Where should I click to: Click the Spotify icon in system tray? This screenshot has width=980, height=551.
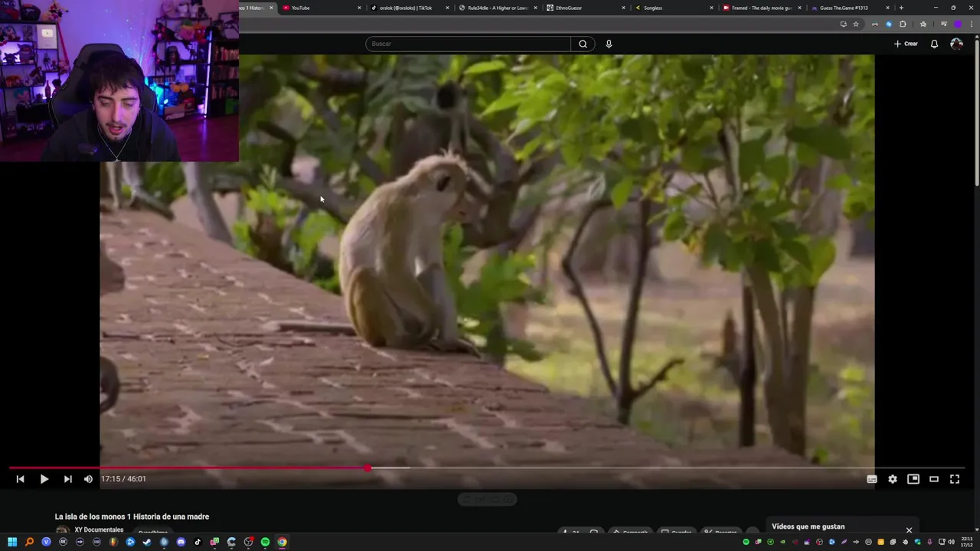(746, 542)
